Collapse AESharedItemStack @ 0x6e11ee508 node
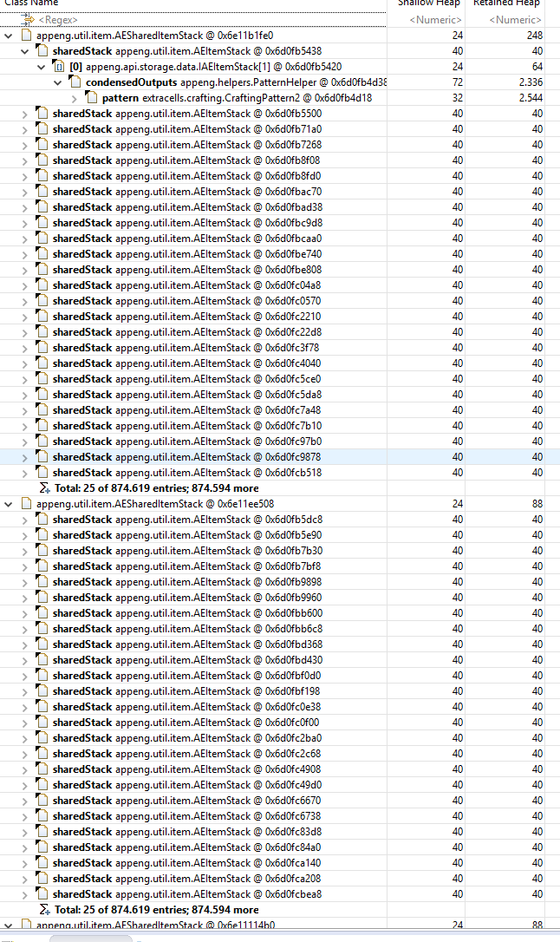 click(9, 504)
